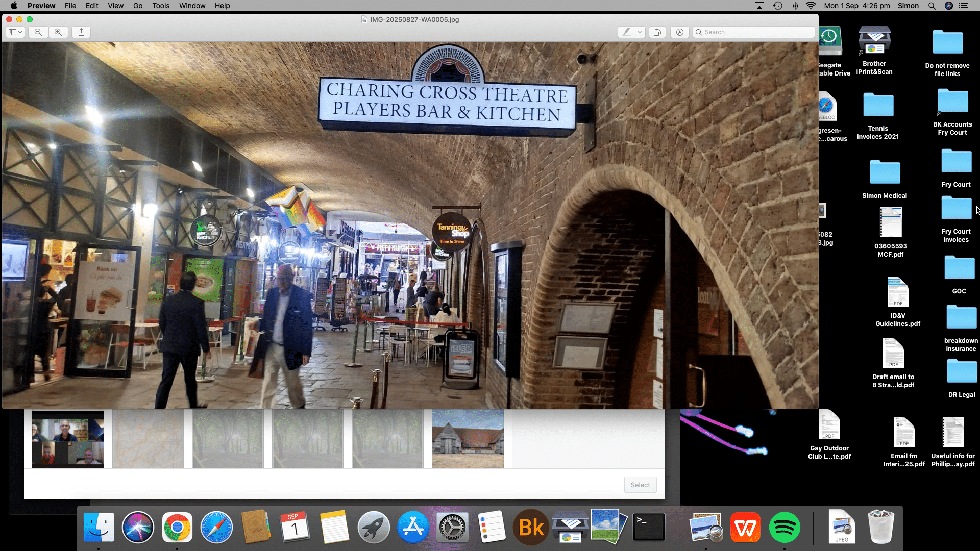
Task: Click the user name Simon in menu bar
Action: tap(909, 6)
